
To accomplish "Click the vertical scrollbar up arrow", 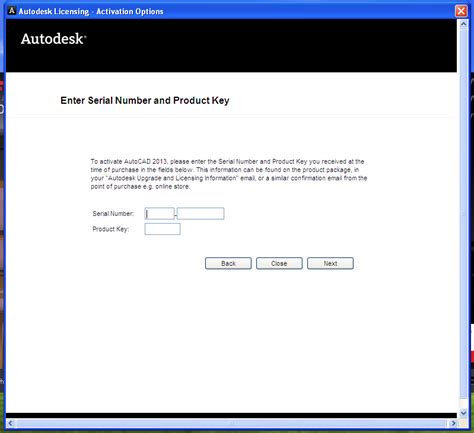I will (463, 24).
